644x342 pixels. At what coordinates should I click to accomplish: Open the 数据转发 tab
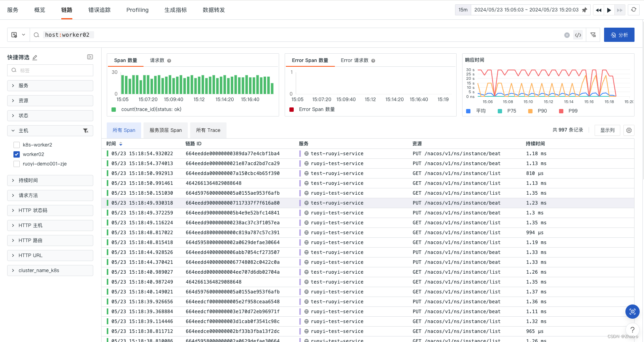click(x=214, y=10)
